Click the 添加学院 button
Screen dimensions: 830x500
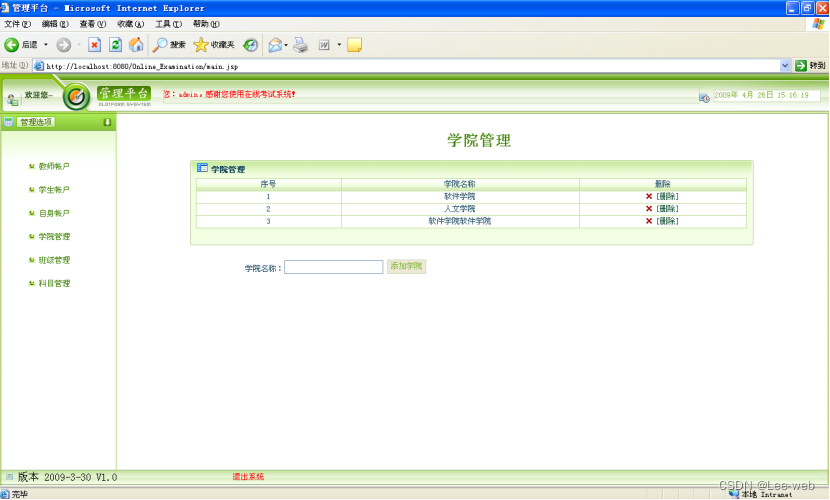407,266
